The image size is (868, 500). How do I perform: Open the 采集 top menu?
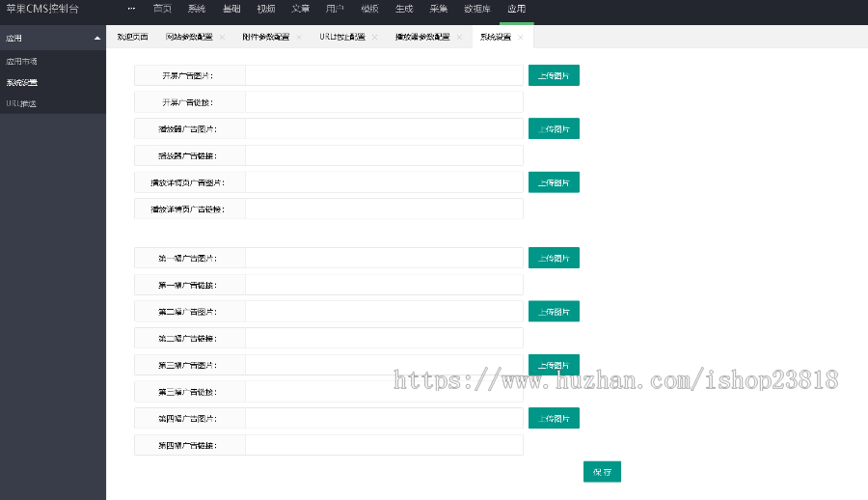click(439, 9)
